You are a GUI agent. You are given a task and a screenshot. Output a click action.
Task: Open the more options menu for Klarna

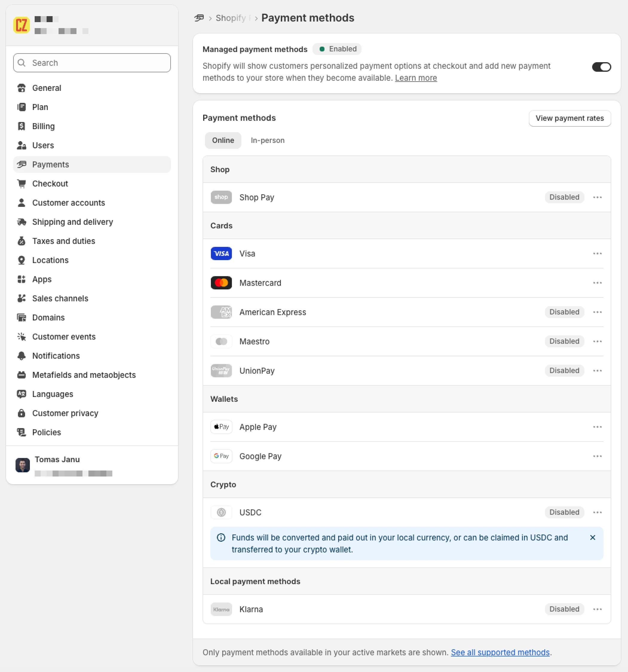(x=597, y=609)
